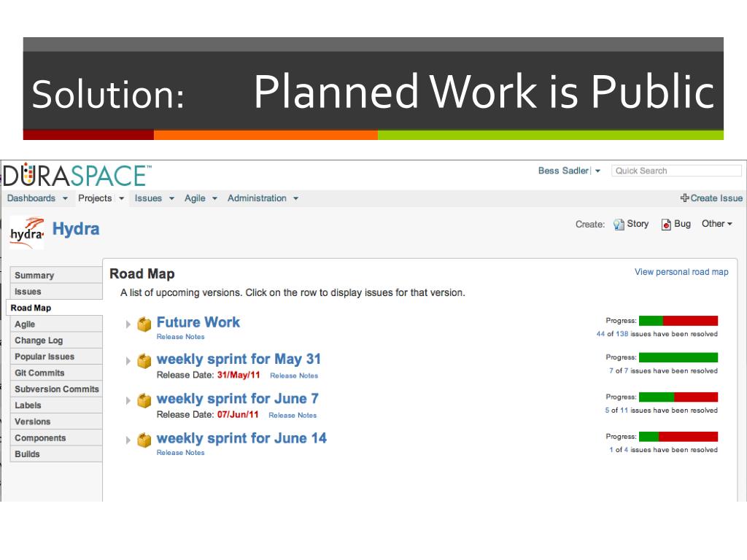Open the Bess Sadler user menu arrow
Viewport: 747px width, 560px height.
pyautogui.click(x=597, y=171)
